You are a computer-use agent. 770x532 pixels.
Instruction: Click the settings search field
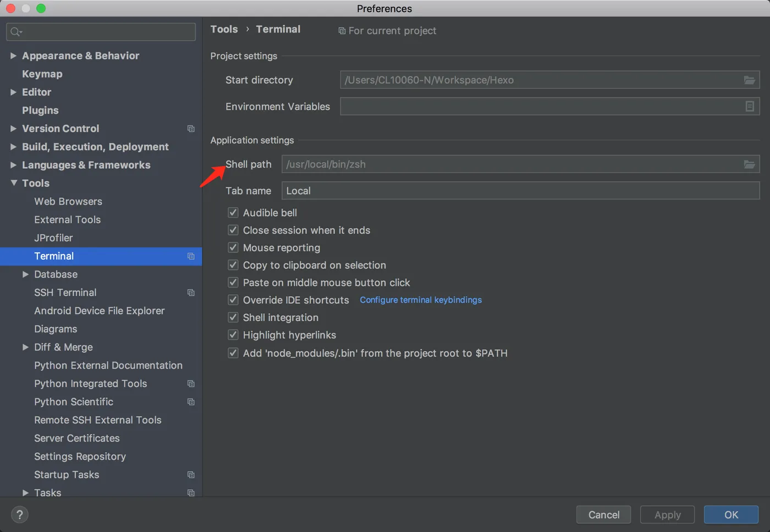(x=101, y=32)
